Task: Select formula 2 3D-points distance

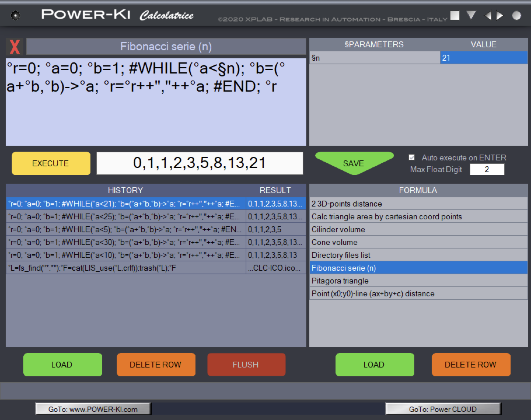Action: coord(418,204)
